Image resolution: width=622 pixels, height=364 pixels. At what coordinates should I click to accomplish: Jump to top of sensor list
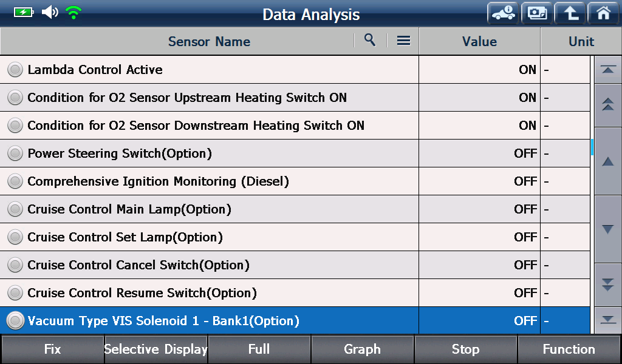[x=607, y=70]
